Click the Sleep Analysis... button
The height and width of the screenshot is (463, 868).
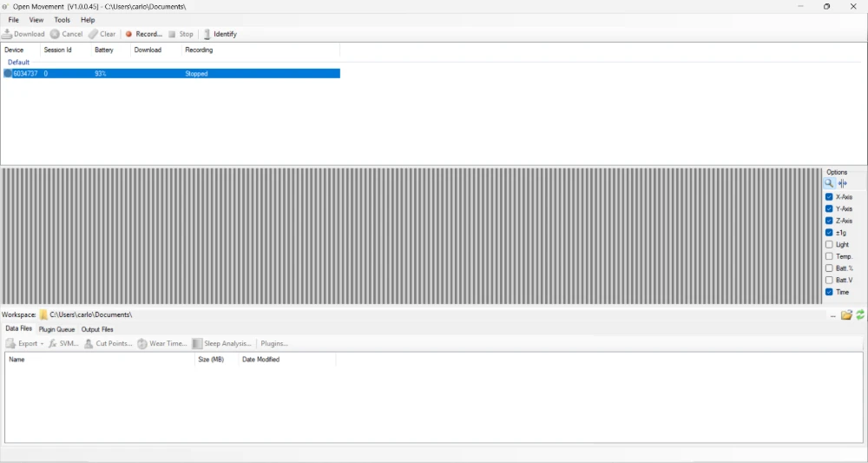(x=222, y=343)
